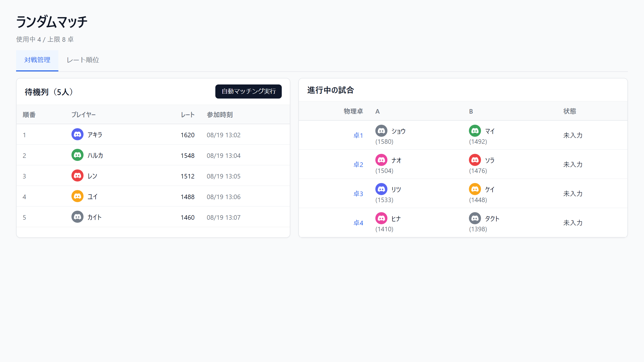The width and height of the screenshot is (644, 362).
Task: Open the レート順位 tab
Action: pyautogui.click(x=83, y=60)
